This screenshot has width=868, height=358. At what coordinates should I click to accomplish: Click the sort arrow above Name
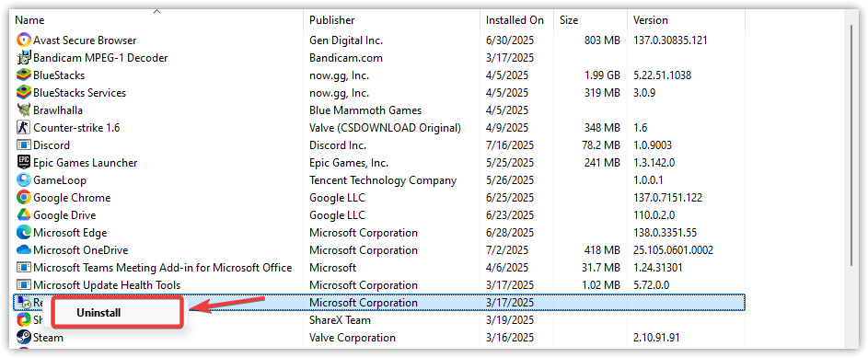(x=157, y=10)
